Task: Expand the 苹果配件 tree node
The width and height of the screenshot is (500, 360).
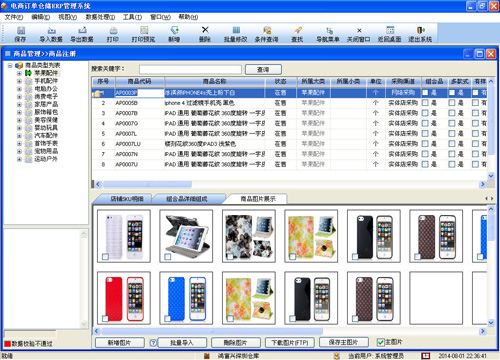Action: point(19,73)
